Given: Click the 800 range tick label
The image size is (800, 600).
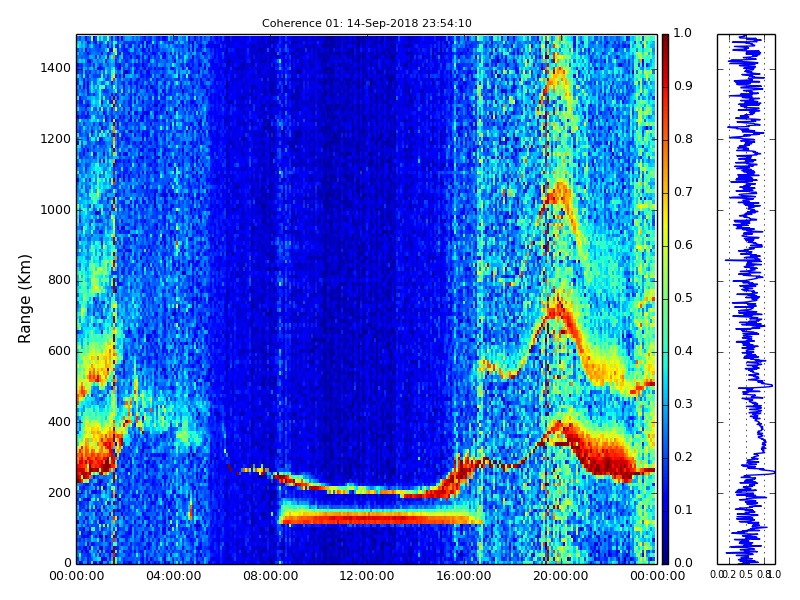Looking at the screenshot, I should (60, 280).
